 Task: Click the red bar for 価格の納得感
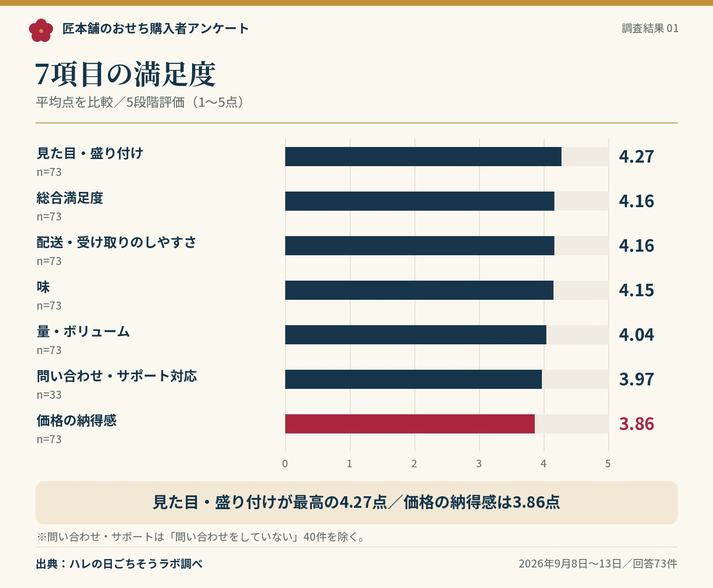point(410,424)
